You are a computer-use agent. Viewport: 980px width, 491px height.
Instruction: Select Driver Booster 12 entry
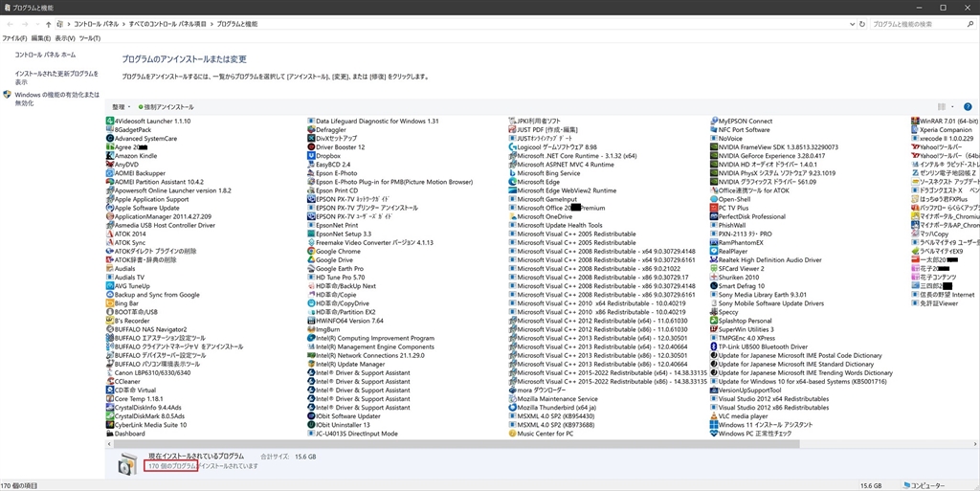(x=336, y=147)
